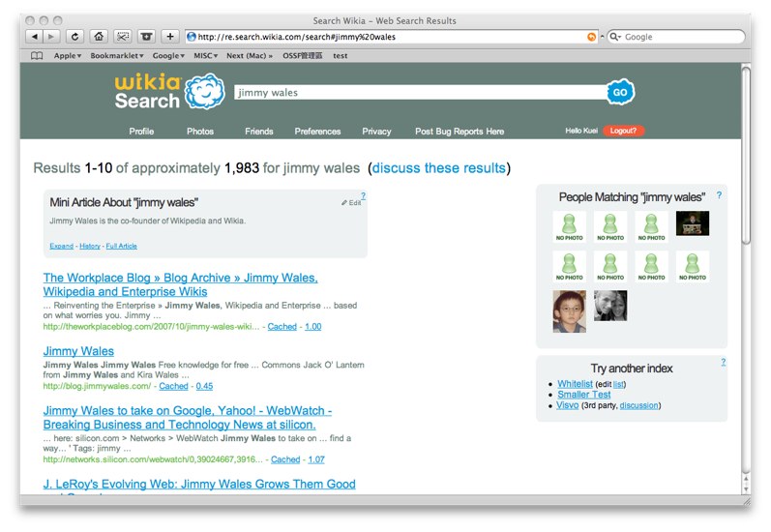Viewport: 771px width, 532px height.
Task: Add bookmark with the plus button
Action: pyautogui.click(x=170, y=37)
